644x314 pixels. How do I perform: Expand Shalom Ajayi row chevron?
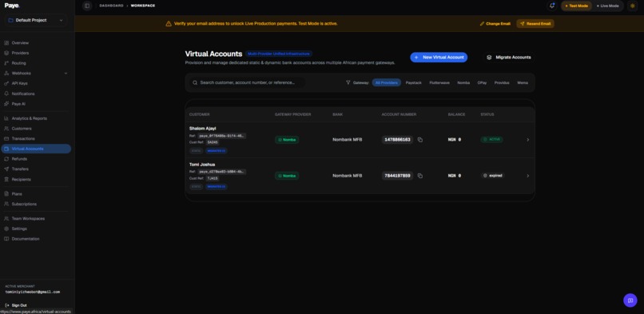[x=528, y=140]
